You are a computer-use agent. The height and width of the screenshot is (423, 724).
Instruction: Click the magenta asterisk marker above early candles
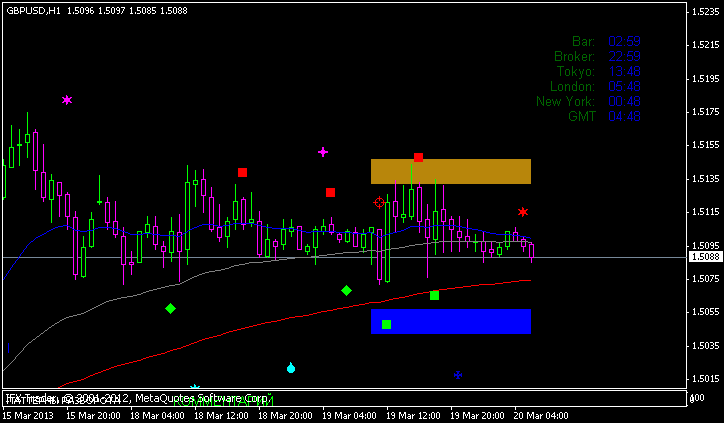click(x=67, y=100)
